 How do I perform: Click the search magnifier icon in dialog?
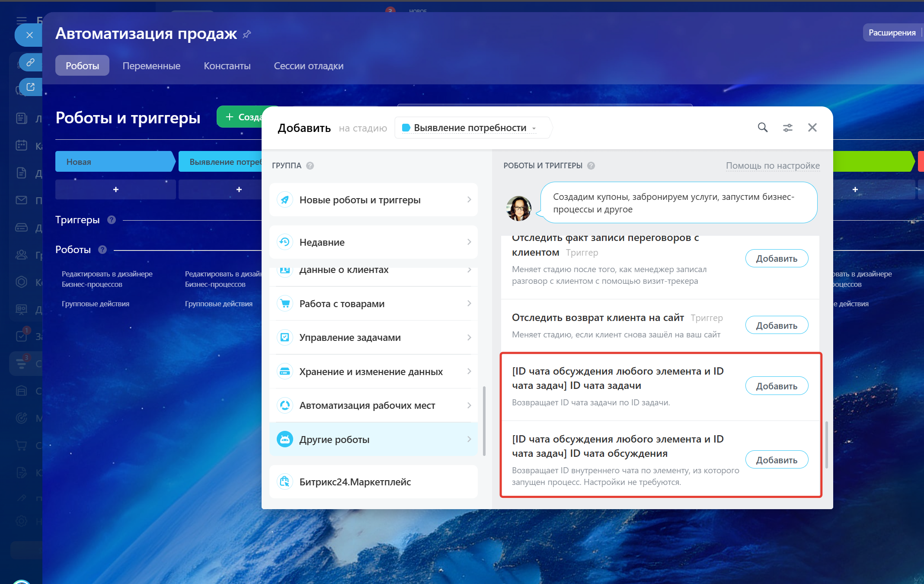[762, 128]
